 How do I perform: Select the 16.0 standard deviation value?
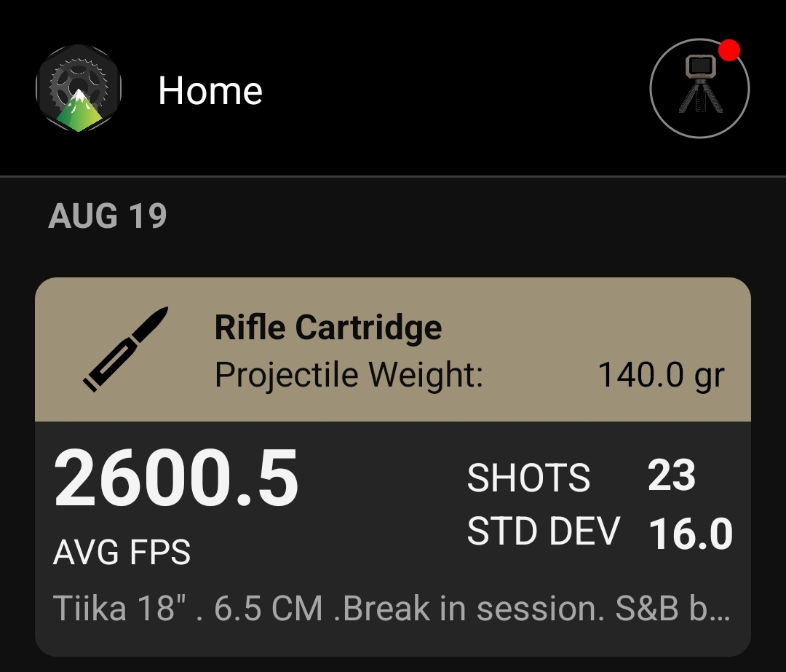[x=691, y=534]
